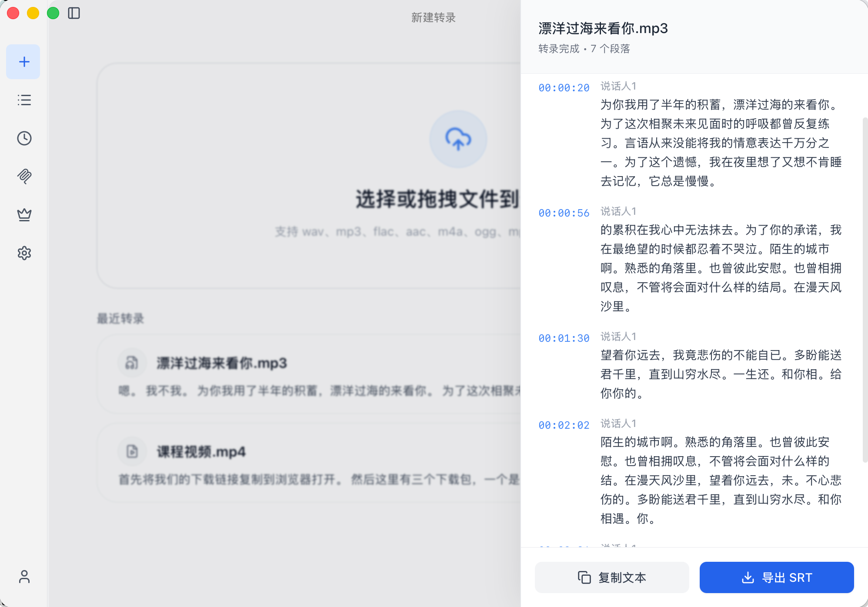
Task: Click the cloud upload icon
Action: 458,139
